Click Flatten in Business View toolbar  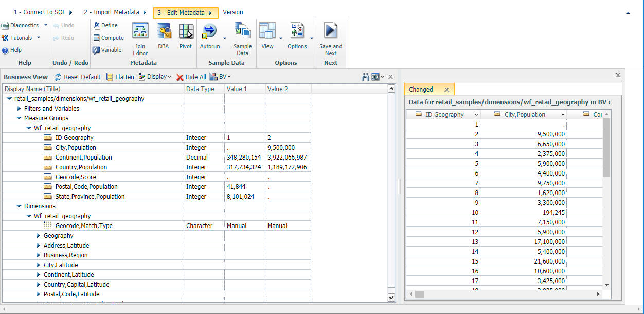(x=120, y=77)
